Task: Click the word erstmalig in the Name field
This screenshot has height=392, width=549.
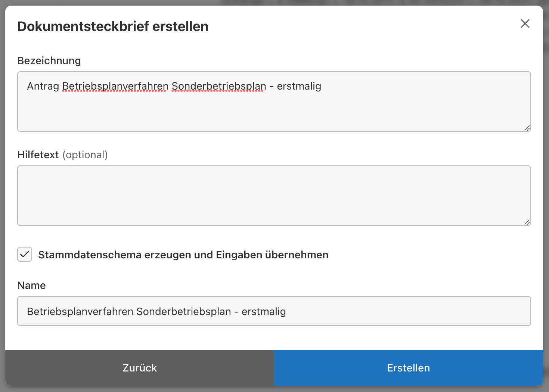Action: [263, 311]
